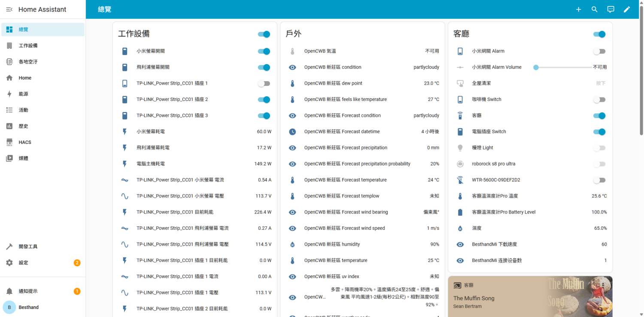This screenshot has height=317, width=644.
Task: Click the eye icon beside OpenCWB 新莊區 condition
Action: click(292, 67)
